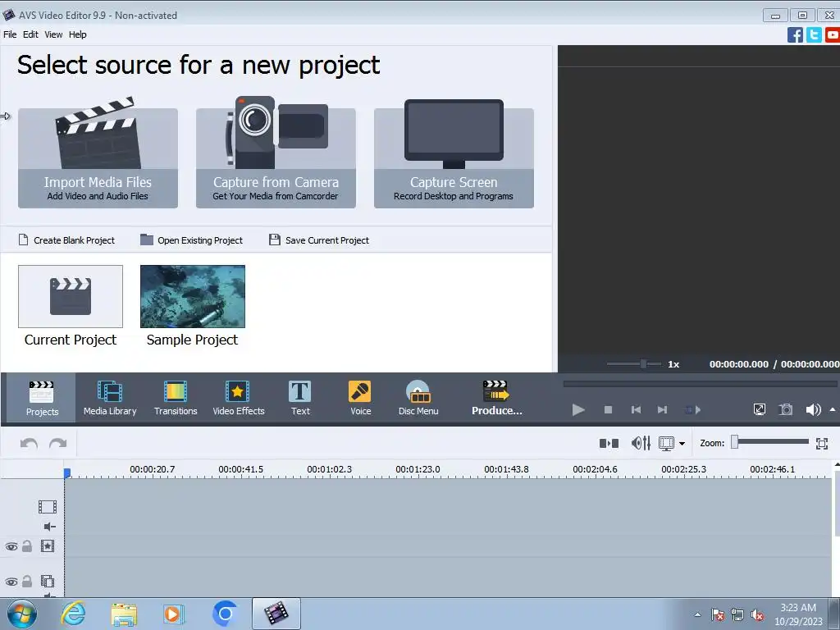Click the 3:23 AM clock in tray
The height and width of the screenshot is (630, 840).
[x=797, y=608]
